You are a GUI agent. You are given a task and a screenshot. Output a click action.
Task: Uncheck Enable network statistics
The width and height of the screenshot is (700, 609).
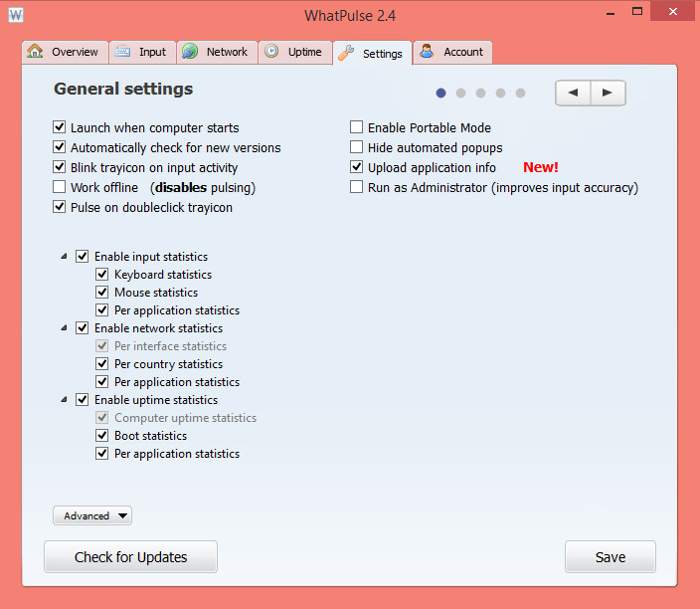pos(83,328)
